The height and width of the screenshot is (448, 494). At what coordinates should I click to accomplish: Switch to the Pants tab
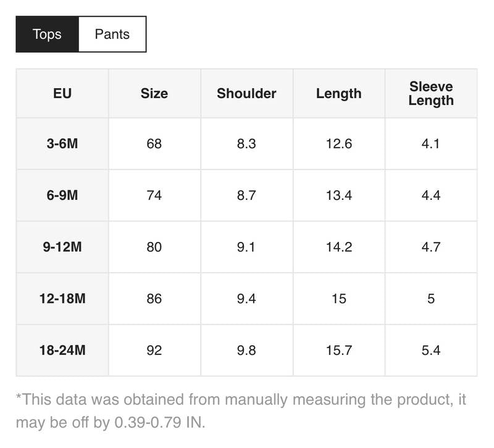coord(112,33)
